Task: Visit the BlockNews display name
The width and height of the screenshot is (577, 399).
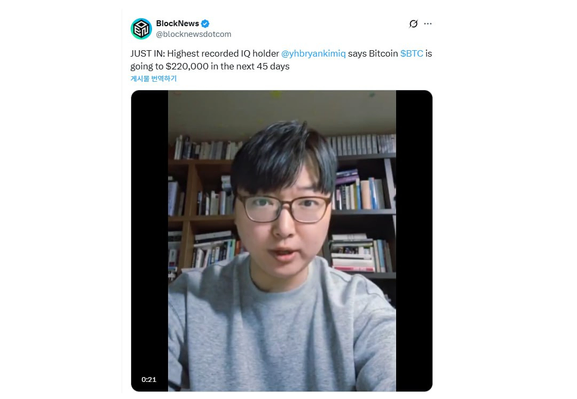Action: click(177, 23)
